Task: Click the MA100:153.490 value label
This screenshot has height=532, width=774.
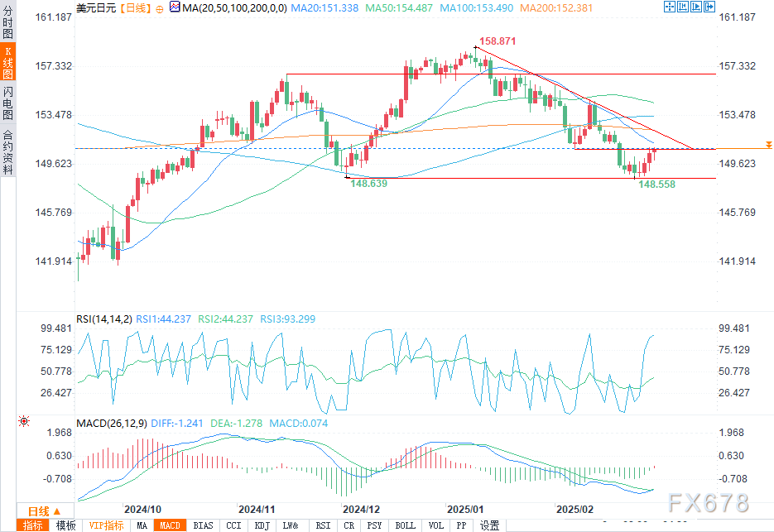Action: click(x=476, y=8)
